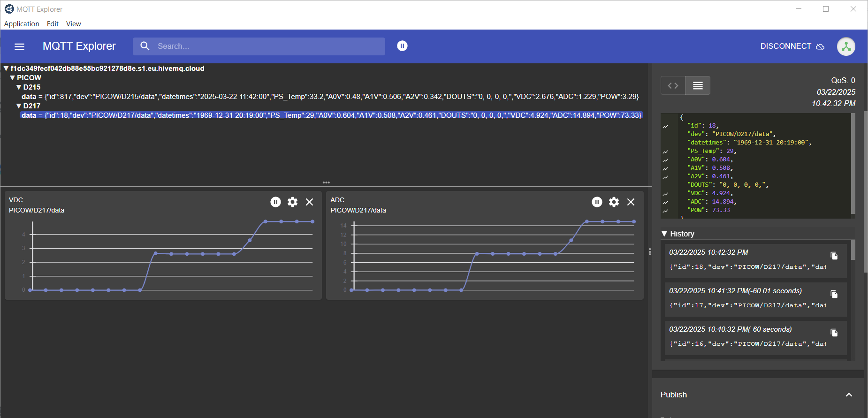Open the connection avatar icon
The width and height of the screenshot is (868, 418).
click(846, 46)
